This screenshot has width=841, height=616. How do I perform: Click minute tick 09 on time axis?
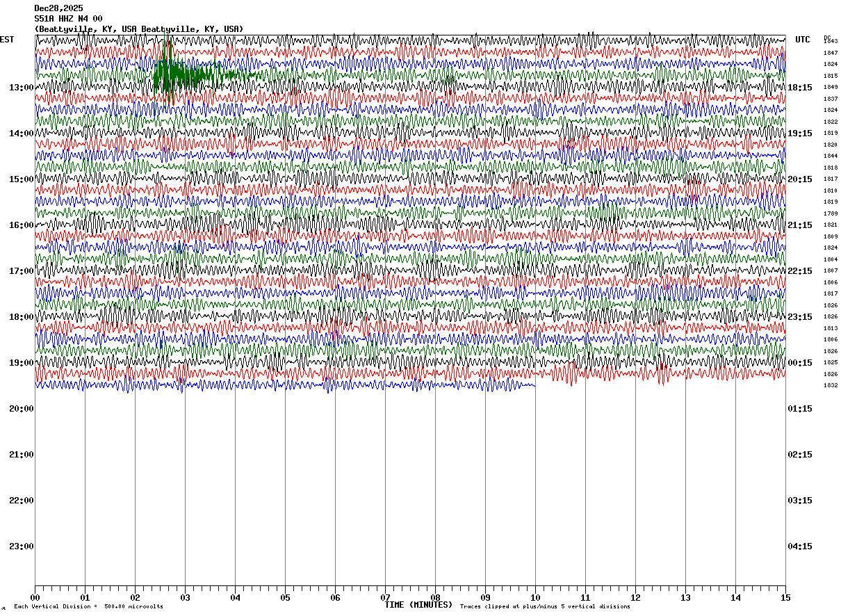pyautogui.click(x=485, y=597)
